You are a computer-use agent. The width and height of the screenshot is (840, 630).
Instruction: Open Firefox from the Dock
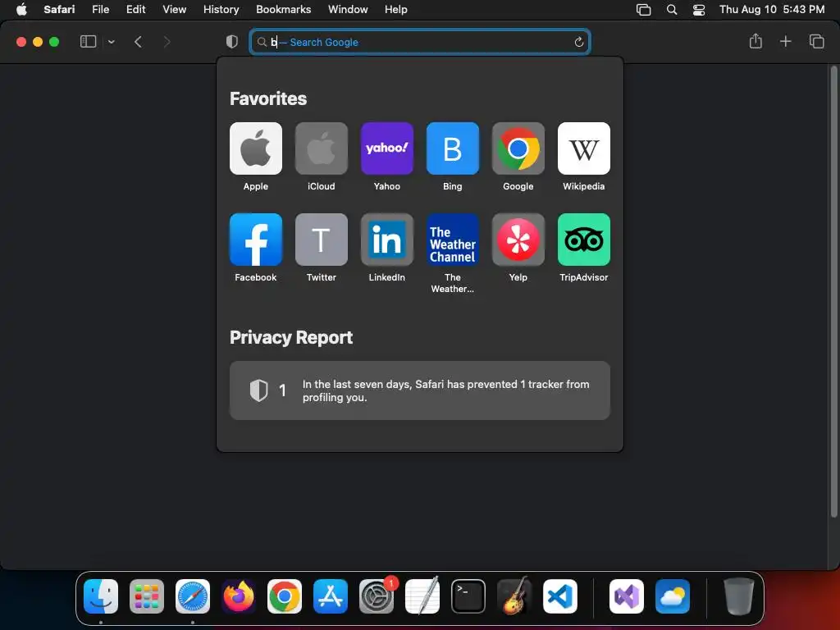click(239, 596)
